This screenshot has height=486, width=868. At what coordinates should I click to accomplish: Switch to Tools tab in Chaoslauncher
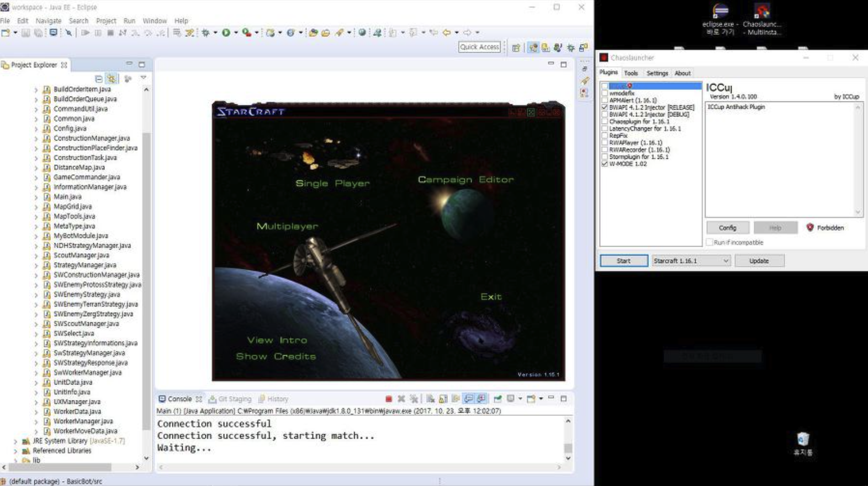(631, 73)
